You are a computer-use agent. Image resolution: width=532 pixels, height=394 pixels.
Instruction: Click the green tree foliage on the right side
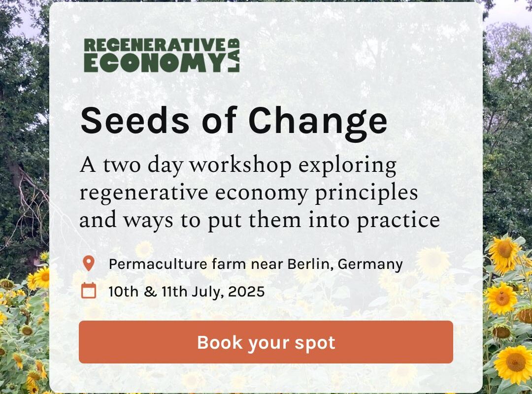point(507,136)
